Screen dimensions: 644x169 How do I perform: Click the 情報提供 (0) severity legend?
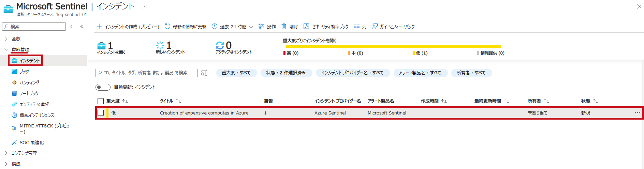coord(491,53)
